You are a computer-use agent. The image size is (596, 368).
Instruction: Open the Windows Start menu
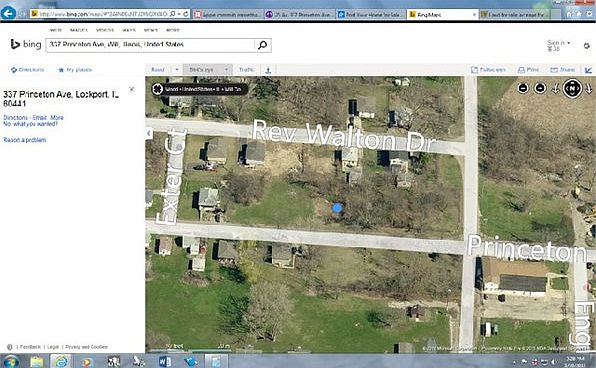11,361
